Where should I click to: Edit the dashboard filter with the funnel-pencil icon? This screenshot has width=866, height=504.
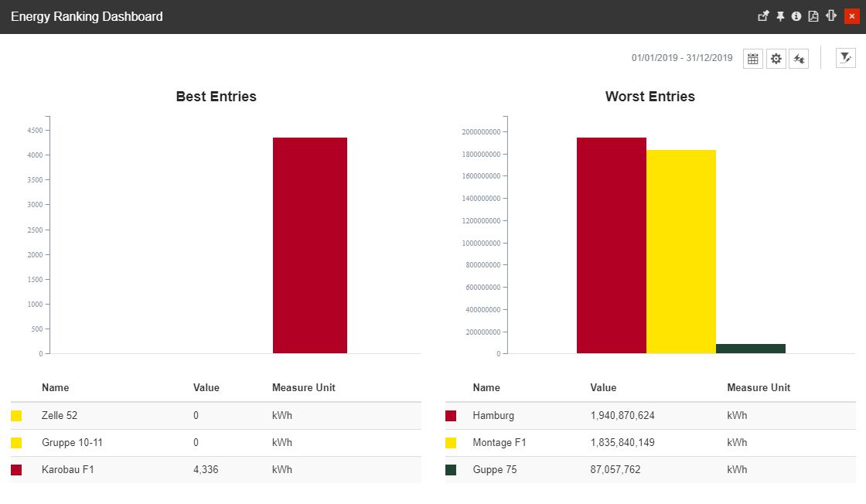pyautogui.click(x=845, y=57)
